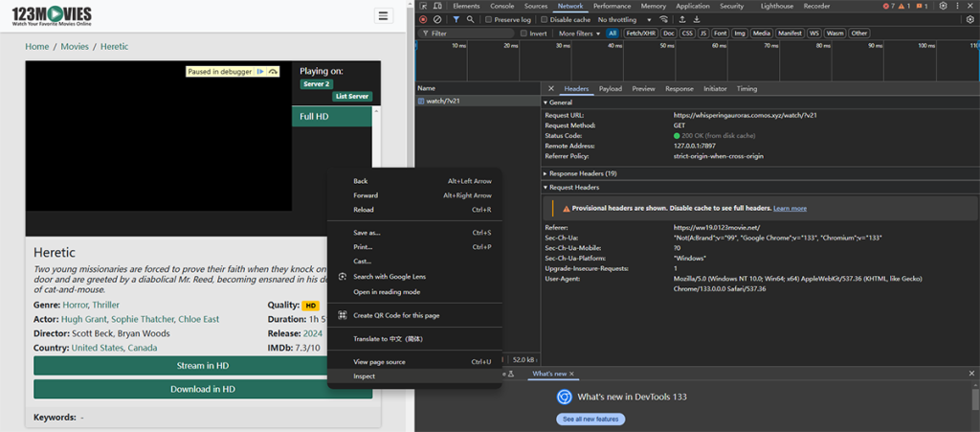This screenshot has height=432, width=980.
Task: Choose Reload from the context menu
Action: (x=414, y=210)
